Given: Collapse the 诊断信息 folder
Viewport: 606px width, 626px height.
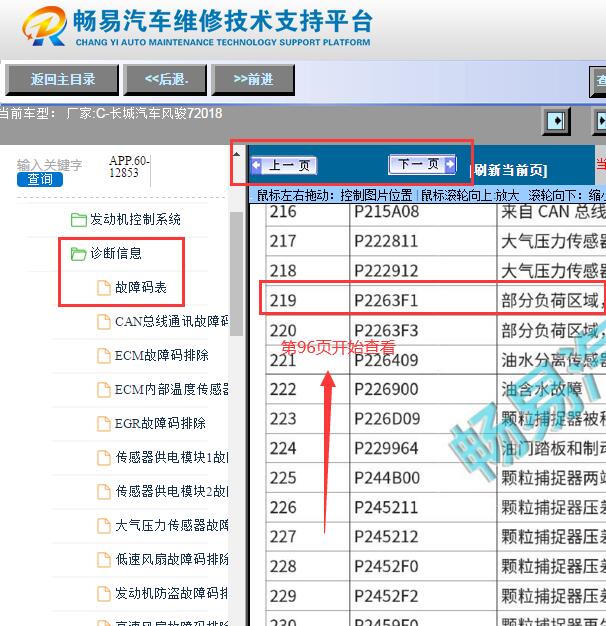Looking at the screenshot, I should pos(116,253).
